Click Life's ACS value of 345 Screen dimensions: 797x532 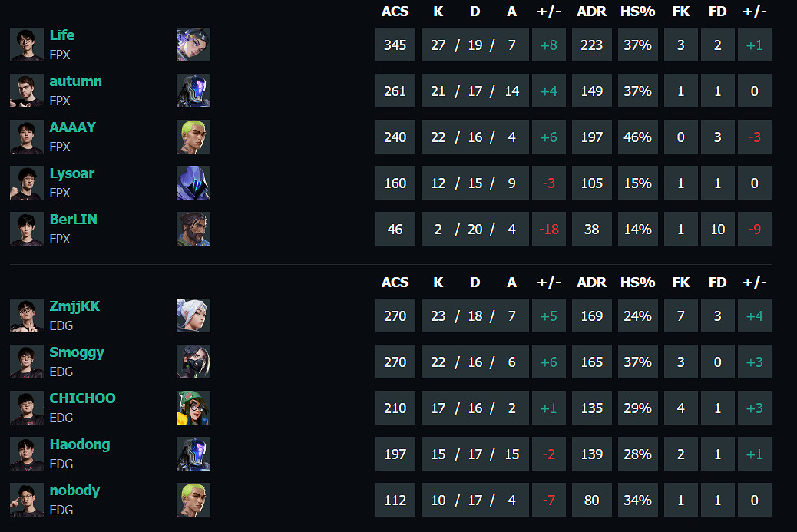tap(395, 45)
